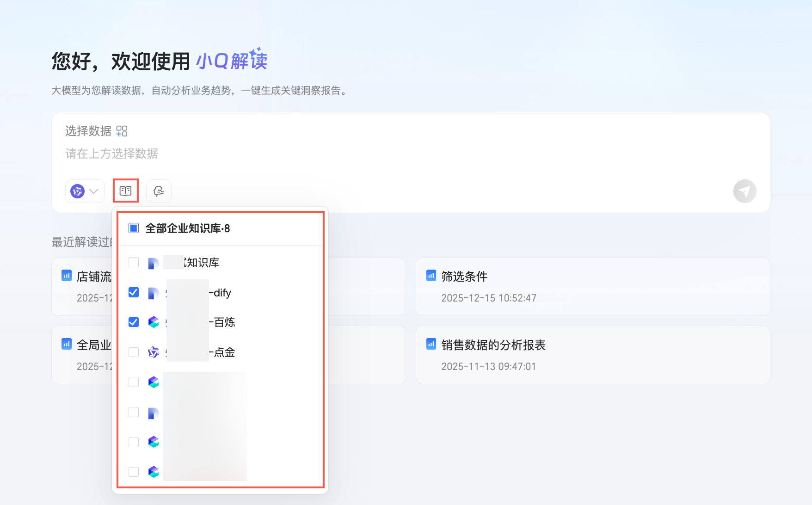Click the chart icon on the 全局业 card
Viewport: 812px width, 505px height.
coord(67,344)
